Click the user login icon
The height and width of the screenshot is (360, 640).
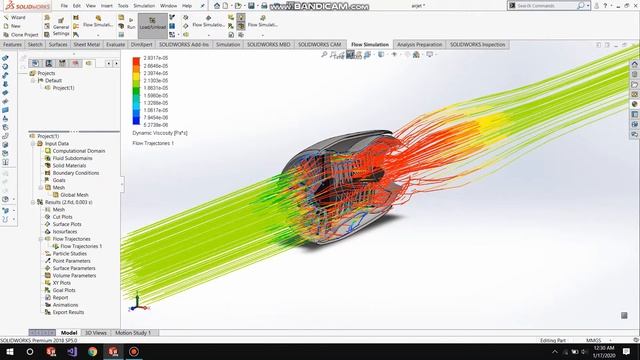(x=597, y=6)
